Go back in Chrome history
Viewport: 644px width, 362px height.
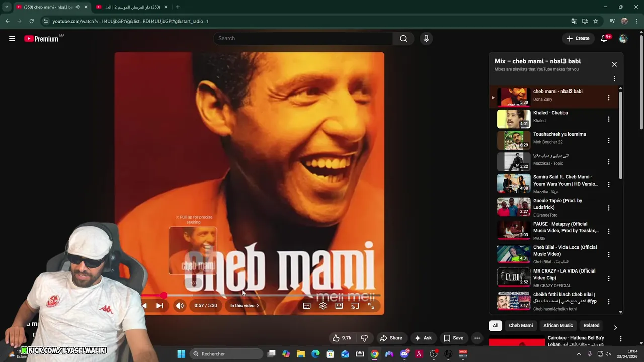click(x=7, y=21)
